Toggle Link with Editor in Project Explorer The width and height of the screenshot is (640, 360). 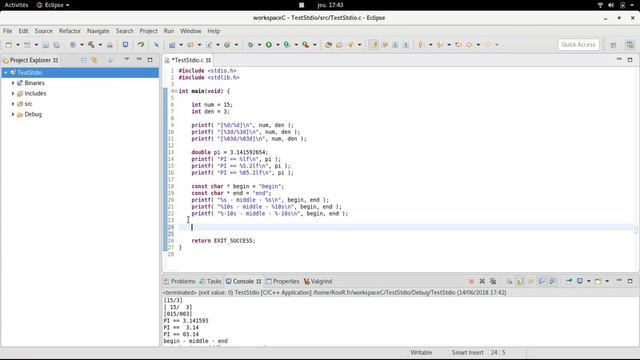(94, 60)
